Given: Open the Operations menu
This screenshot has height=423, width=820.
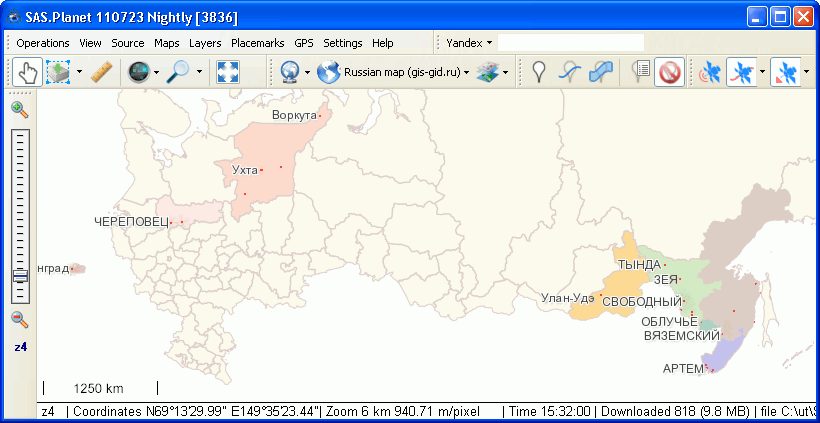Looking at the screenshot, I should click(43, 43).
